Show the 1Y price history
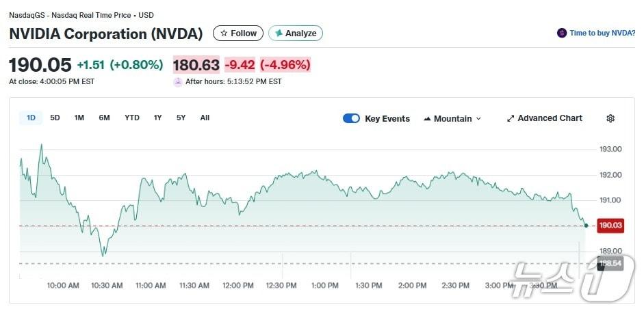This screenshot has width=644, height=311. [x=157, y=118]
